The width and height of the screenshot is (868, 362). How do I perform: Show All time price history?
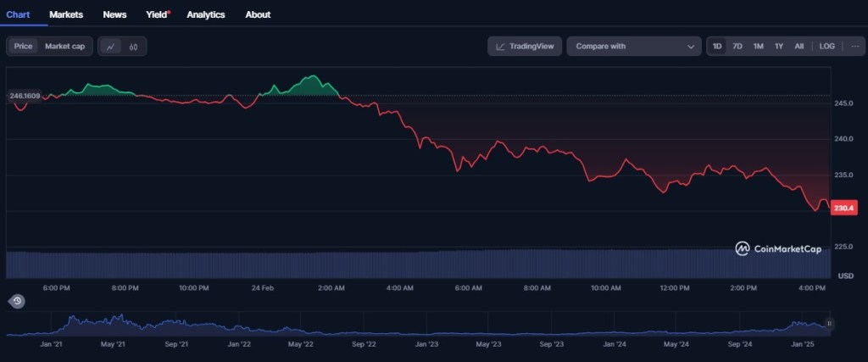pos(798,47)
